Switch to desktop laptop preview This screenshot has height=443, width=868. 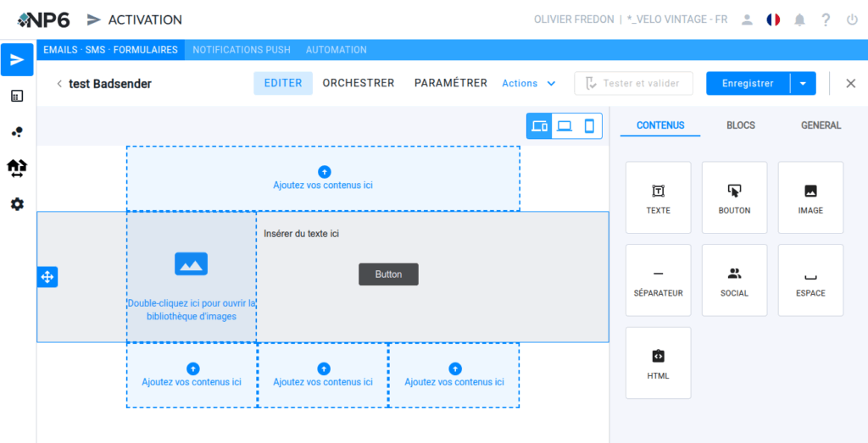(565, 126)
